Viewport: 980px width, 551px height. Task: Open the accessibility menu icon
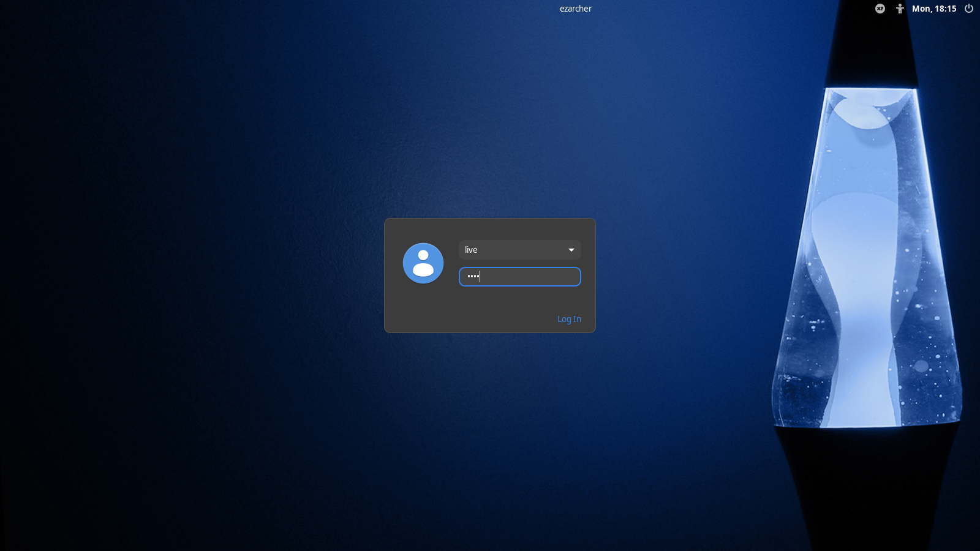click(900, 9)
